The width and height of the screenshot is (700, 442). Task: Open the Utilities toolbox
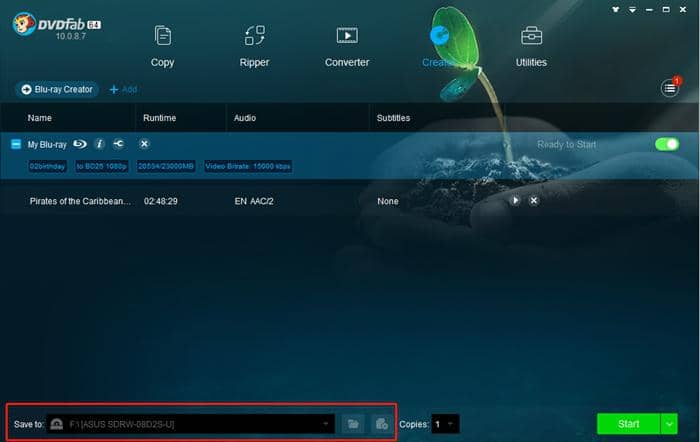click(531, 46)
